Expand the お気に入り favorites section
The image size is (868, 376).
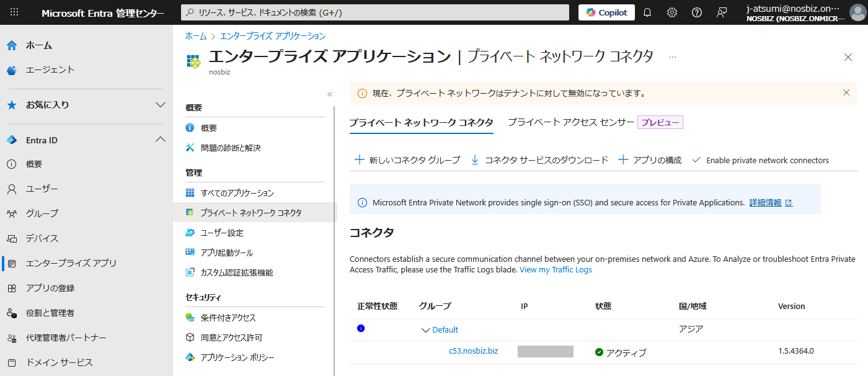pos(160,105)
